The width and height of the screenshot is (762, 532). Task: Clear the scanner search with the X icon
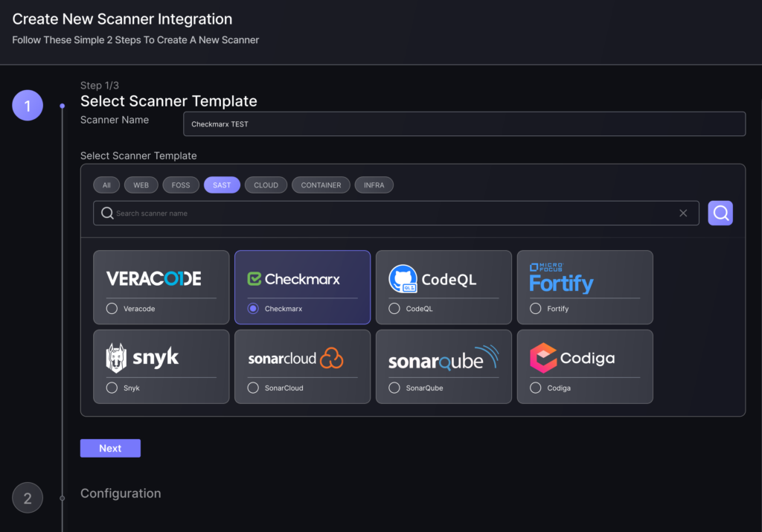[683, 213]
